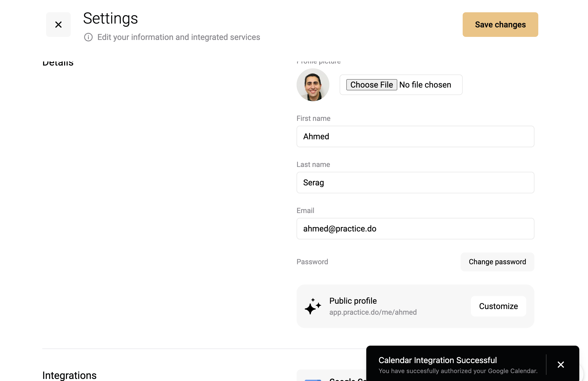Image resolution: width=588 pixels, height=381 pixels.
Task: Click the sparkle icon beside Public profile
Action: (x=313, y=306)
